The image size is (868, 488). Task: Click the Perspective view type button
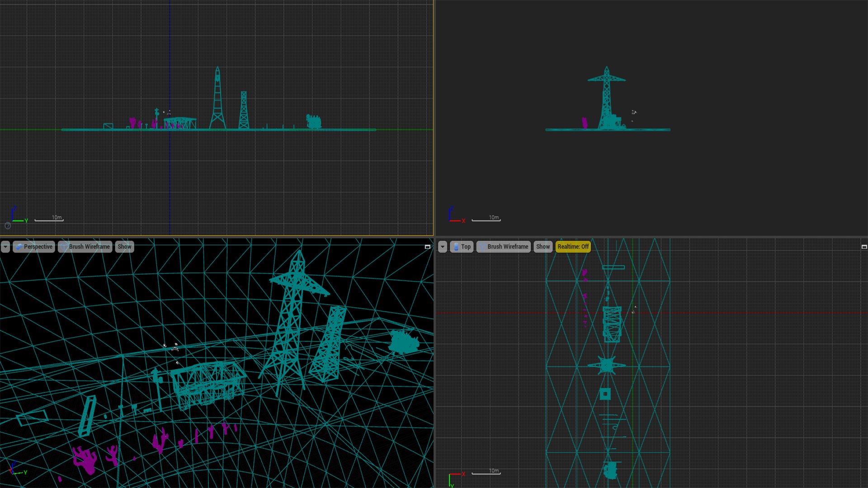pyautogui.click(x=34, y=247)
